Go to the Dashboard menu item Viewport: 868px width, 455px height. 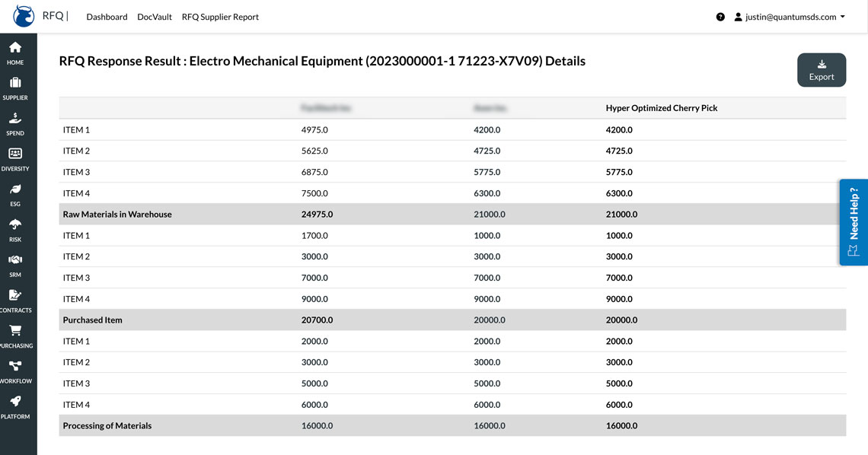107,17
